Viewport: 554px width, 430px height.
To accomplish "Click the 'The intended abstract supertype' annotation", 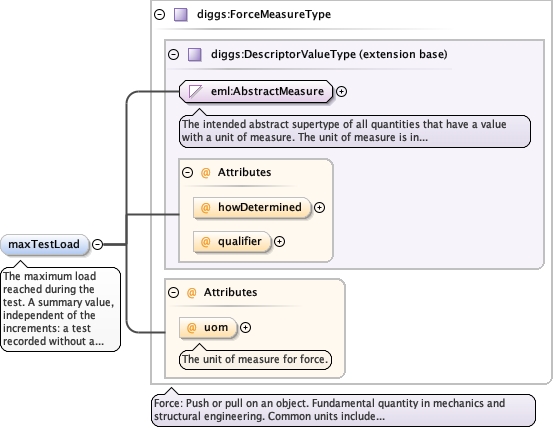I will pyautogui.click(x=355, y=131).
